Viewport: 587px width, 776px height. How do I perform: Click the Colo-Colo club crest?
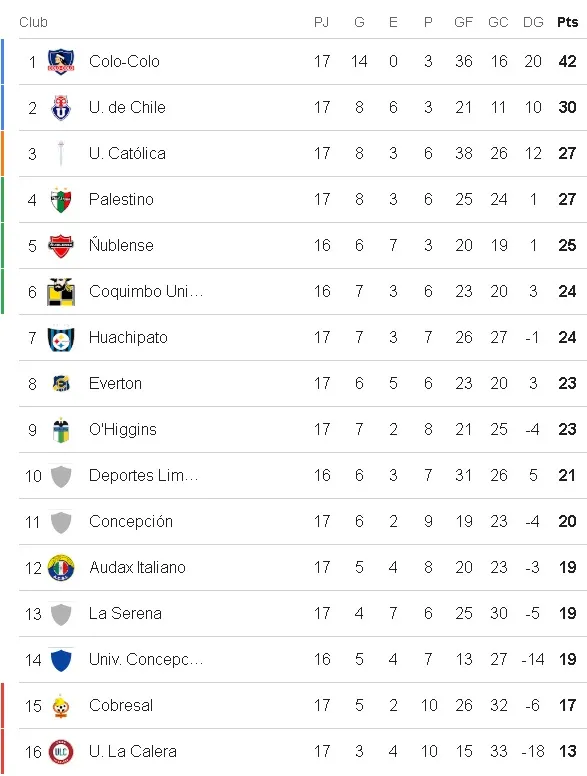click(x=61, y=61)
